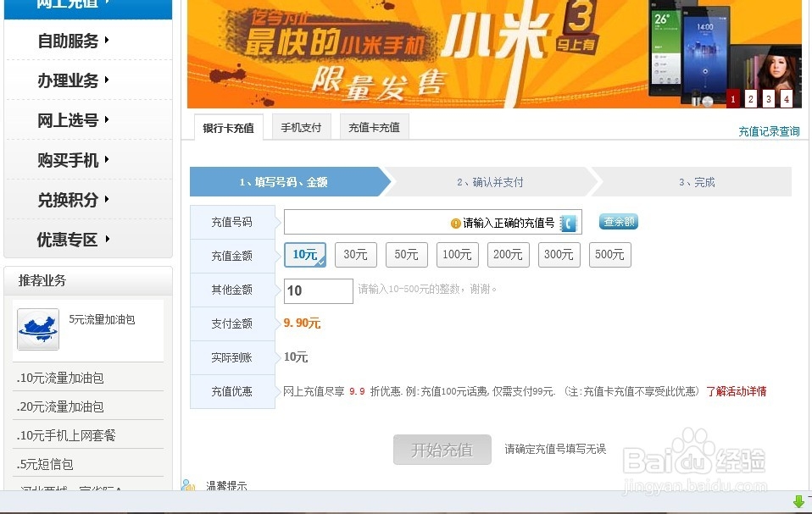
Task: Open the 充值记录查询 link
Action: click(x=769, y=131)
